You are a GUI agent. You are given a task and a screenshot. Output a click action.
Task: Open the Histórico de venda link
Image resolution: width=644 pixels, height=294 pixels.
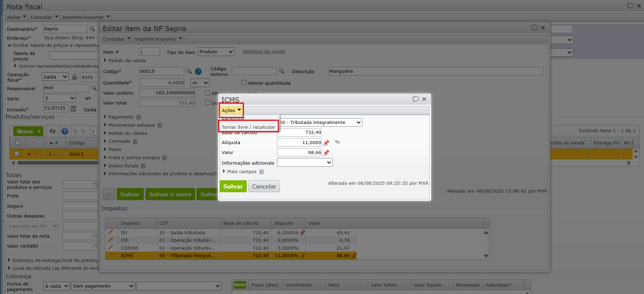click(x=264, y=52)
